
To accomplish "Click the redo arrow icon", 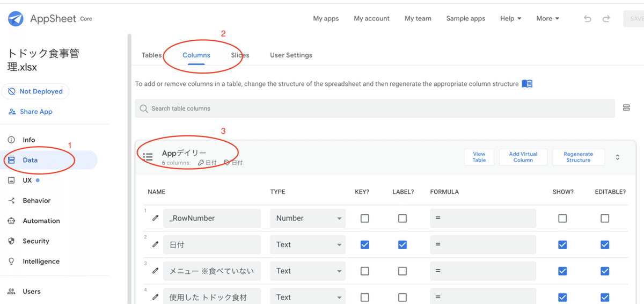I will 606,19.
